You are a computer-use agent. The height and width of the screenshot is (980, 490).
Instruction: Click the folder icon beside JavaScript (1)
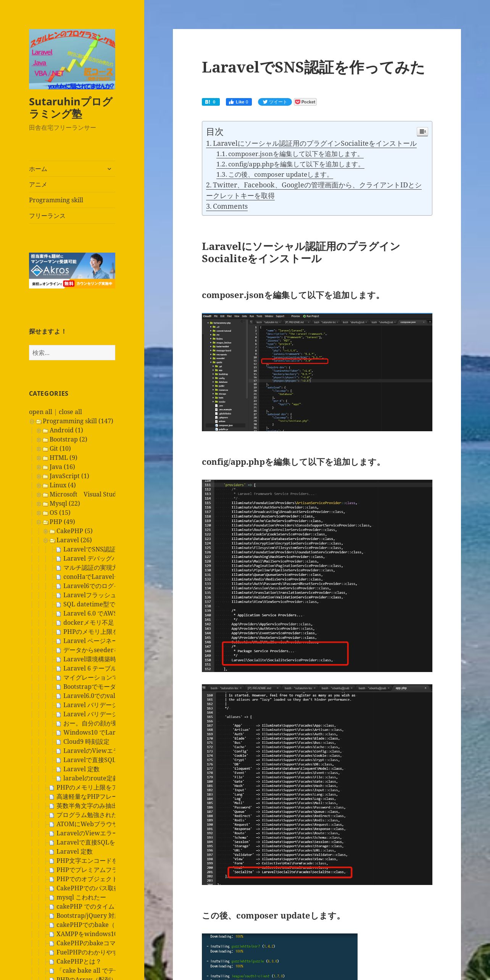pos(45,476)
